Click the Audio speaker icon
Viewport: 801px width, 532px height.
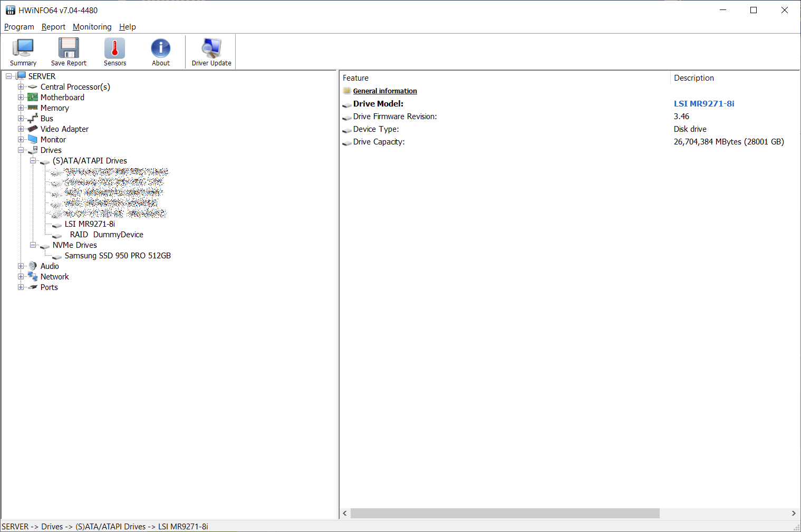point(33,266)
